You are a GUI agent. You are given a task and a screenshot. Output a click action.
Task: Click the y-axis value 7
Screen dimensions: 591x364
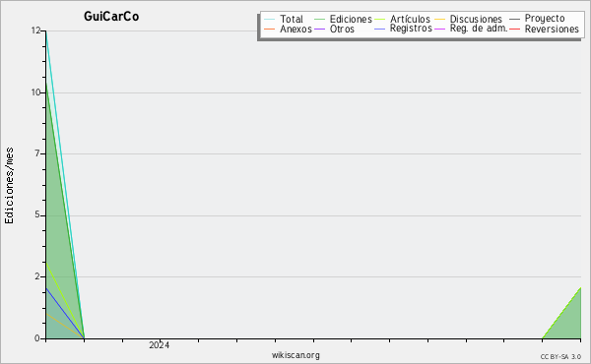[37, 153]
